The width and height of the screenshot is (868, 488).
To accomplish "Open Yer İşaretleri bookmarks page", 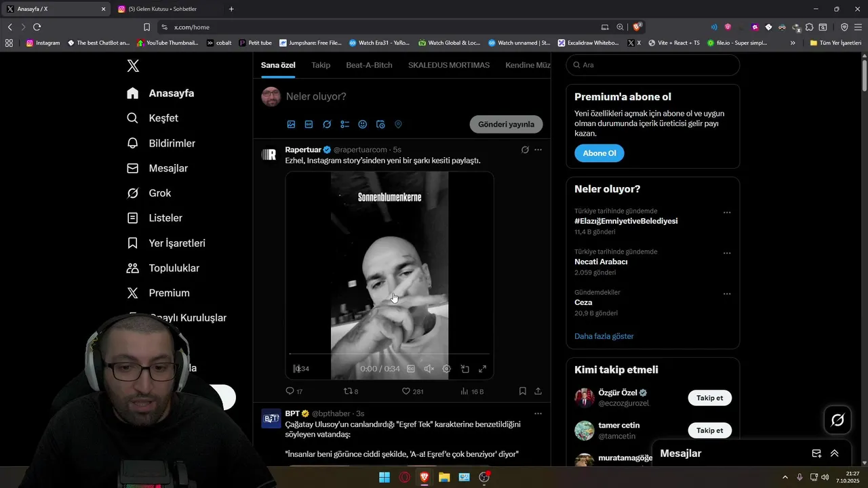I will 166,243.
